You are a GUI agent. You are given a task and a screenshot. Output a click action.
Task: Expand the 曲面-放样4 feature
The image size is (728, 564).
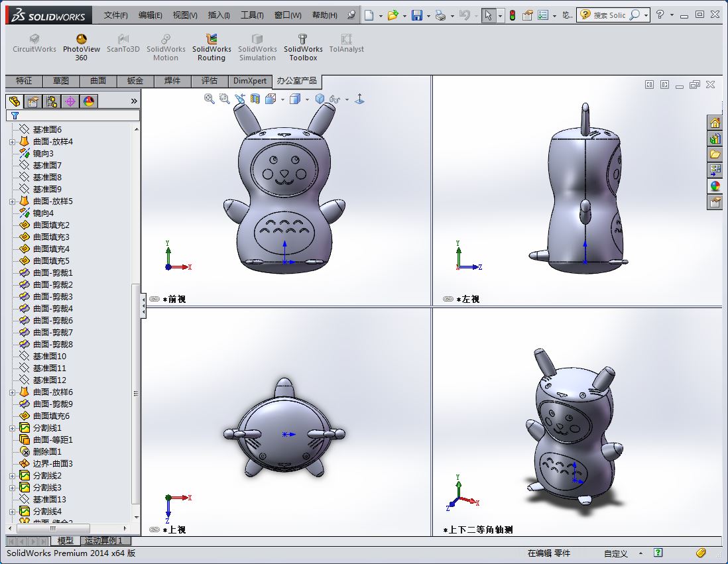[x=12, y=142]
